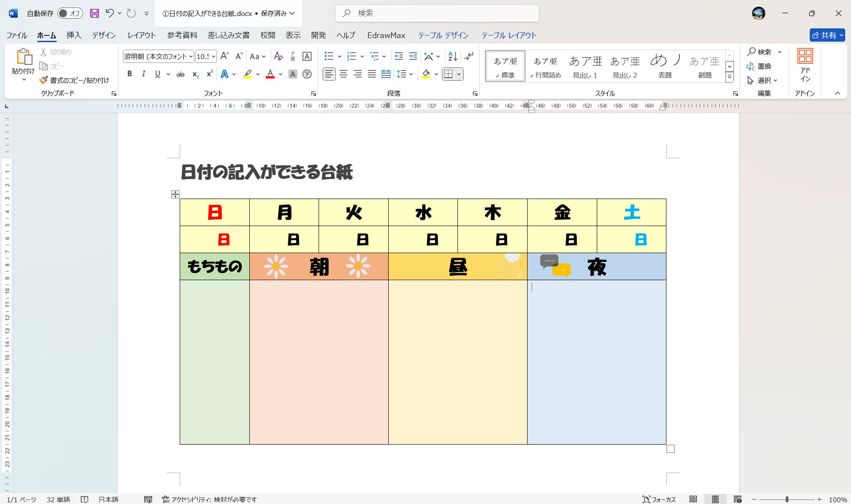851x504 pixels.
Task: Open the Sort icon in Paragraph group
Action: pos(452,56)
